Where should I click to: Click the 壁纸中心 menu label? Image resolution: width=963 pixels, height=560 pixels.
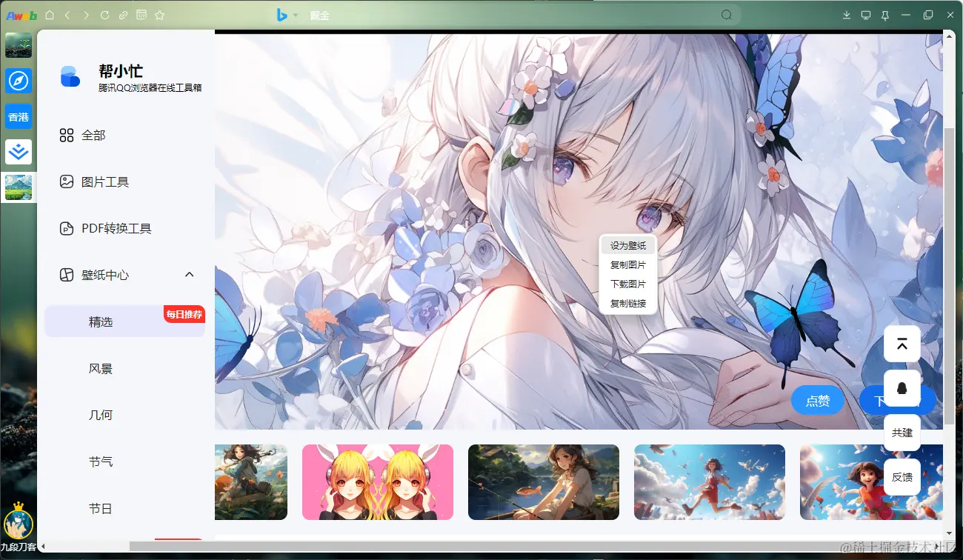coord(105,276)
